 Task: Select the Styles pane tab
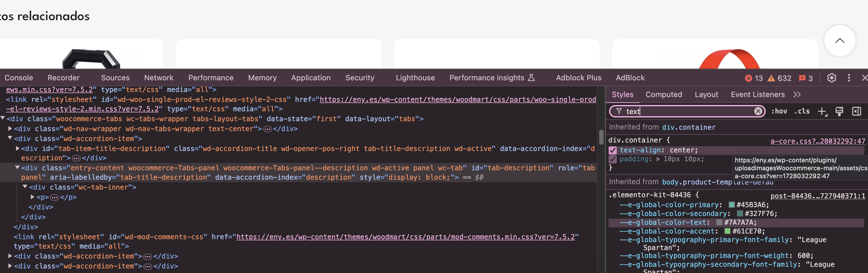coord(622,95)
